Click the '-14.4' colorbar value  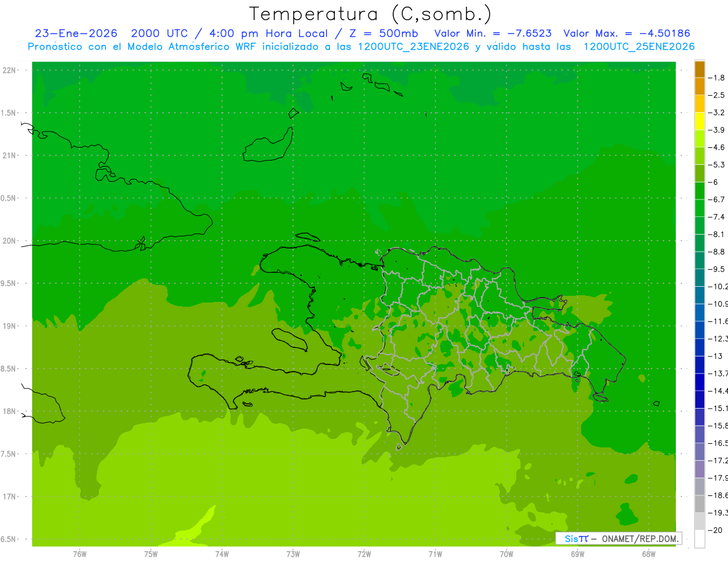(x=719, y=390)
